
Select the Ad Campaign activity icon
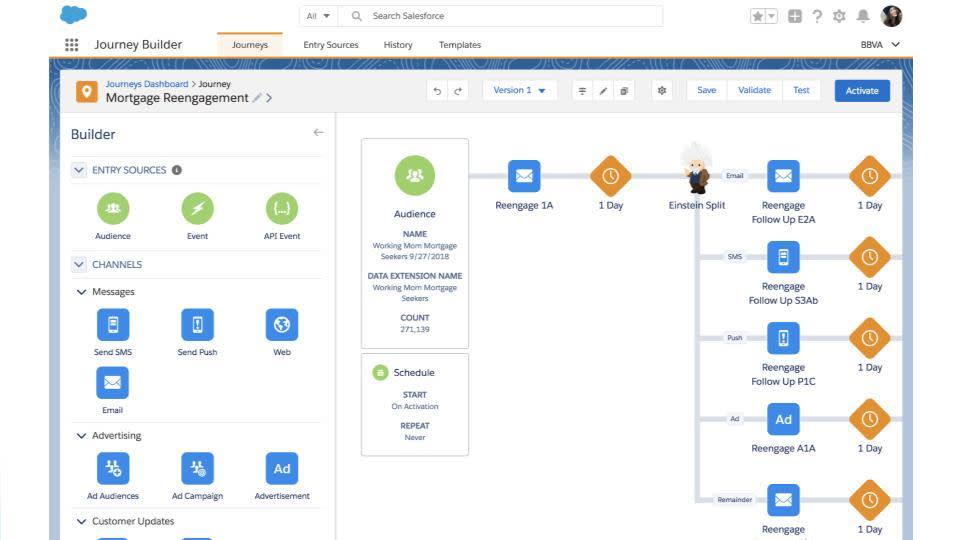[x=198, y=468]
